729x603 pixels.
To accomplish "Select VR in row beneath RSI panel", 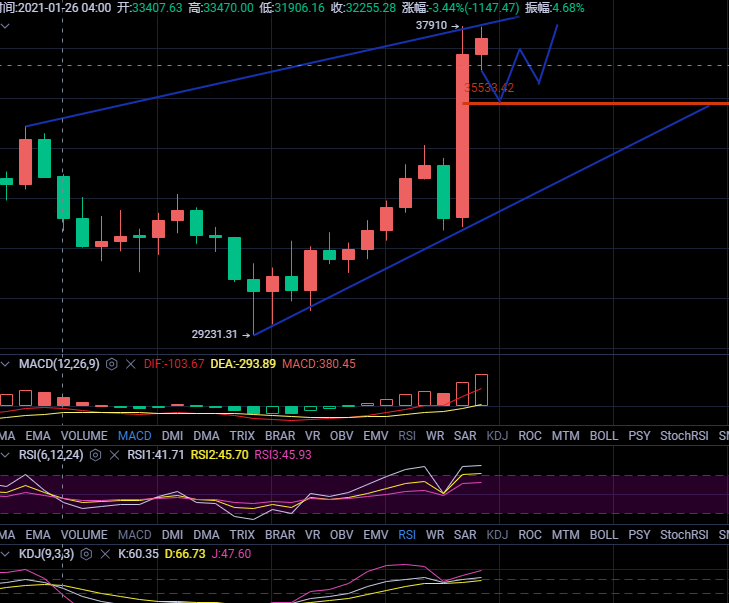I will click(x=312, y=535).
